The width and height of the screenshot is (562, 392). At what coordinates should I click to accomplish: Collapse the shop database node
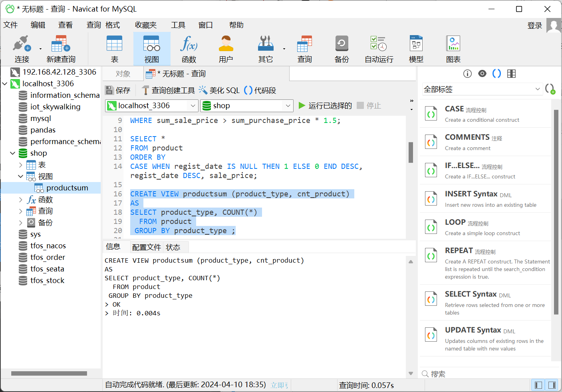coord(13,153)
